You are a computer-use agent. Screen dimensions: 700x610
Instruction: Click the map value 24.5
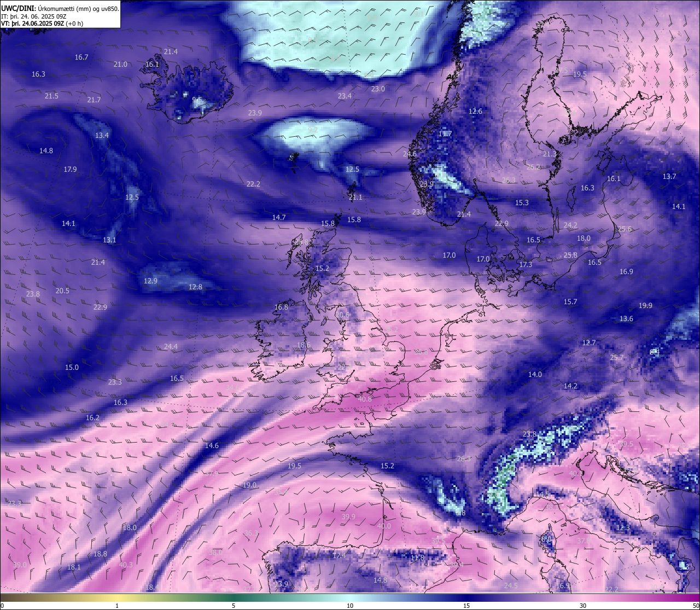tap(511, 586)
